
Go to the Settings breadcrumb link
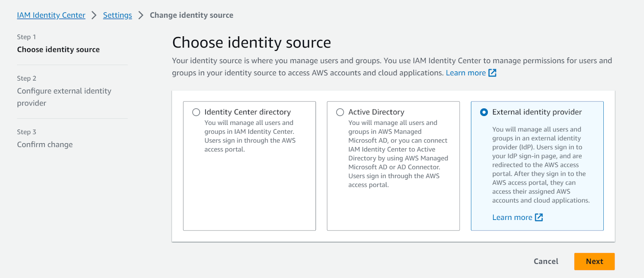(x=118, y=15)
